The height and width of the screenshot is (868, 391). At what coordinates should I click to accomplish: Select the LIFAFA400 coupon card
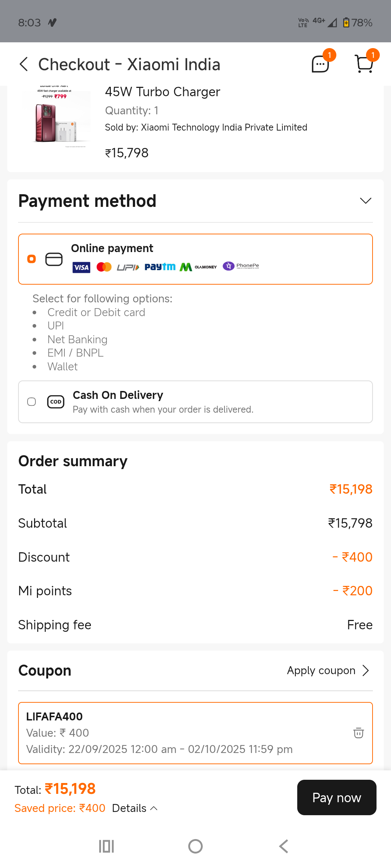click(181, 733)
